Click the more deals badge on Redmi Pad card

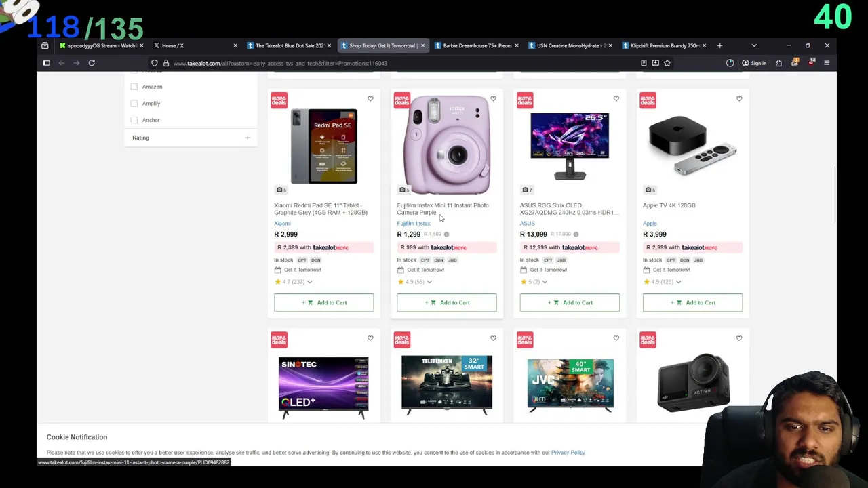pos(279,100)
